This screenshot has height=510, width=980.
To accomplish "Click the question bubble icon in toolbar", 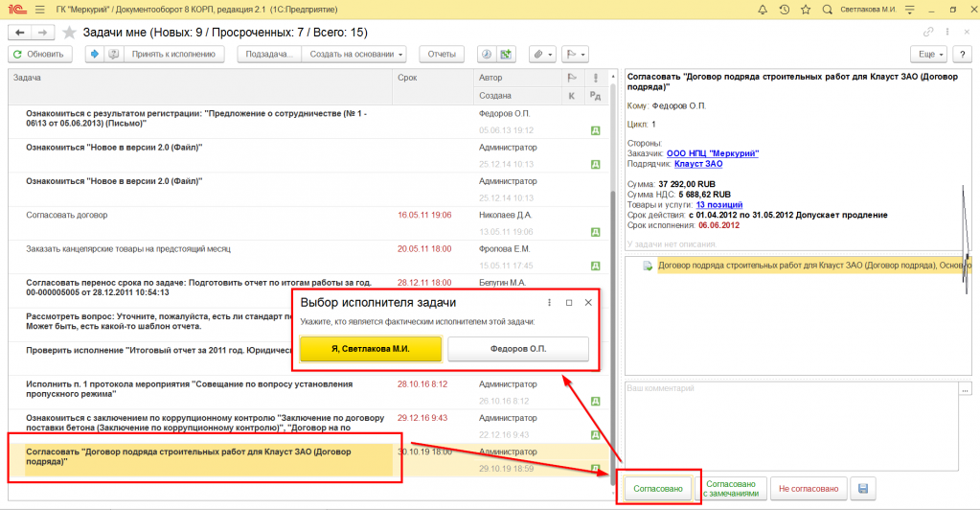I will (x=113, y=54).
